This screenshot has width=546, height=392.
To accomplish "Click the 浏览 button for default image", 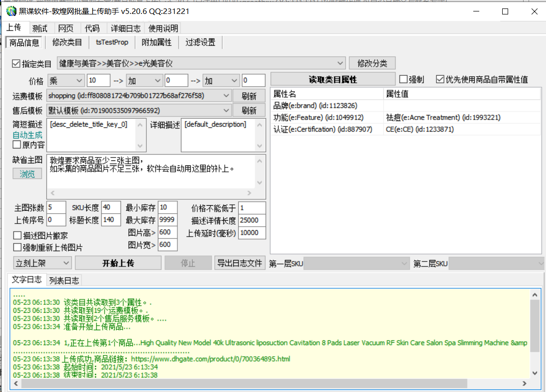I will tap(27, 174).
